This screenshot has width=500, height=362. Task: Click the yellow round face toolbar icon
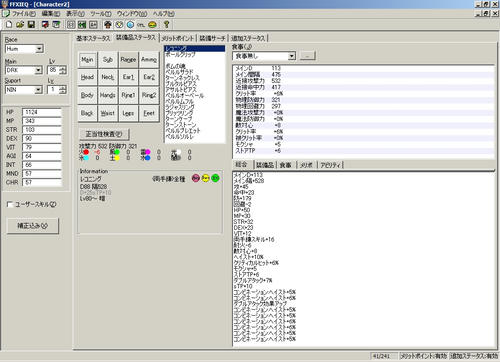coord(119,24)
